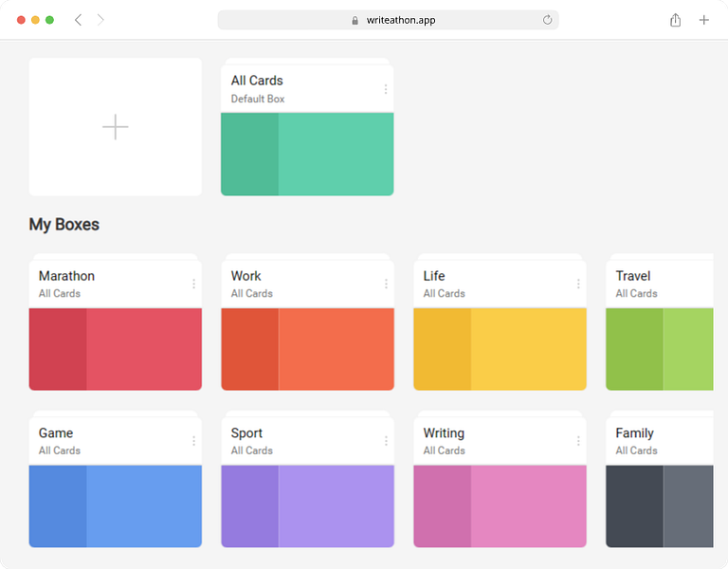Open the All Cards box options menu
728x569 pixels.
click(x=386, y=89)
